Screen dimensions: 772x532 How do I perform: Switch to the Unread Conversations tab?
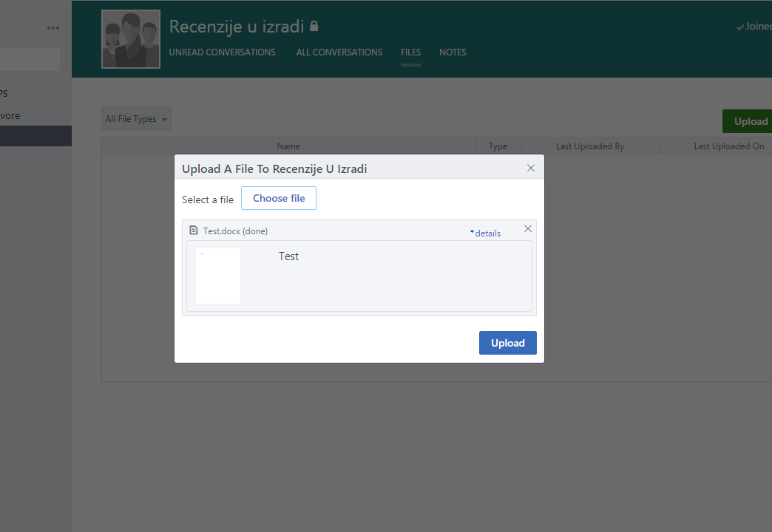point(222,52)
